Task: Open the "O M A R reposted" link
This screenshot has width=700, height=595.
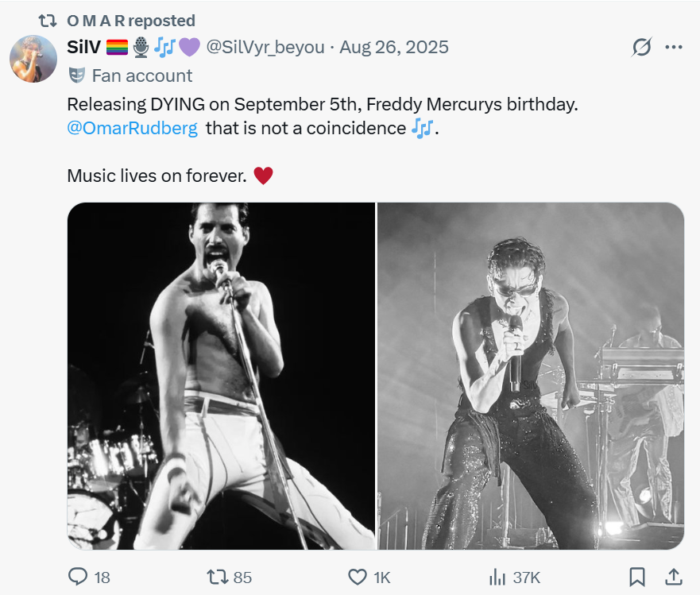Action: point(131,21)
